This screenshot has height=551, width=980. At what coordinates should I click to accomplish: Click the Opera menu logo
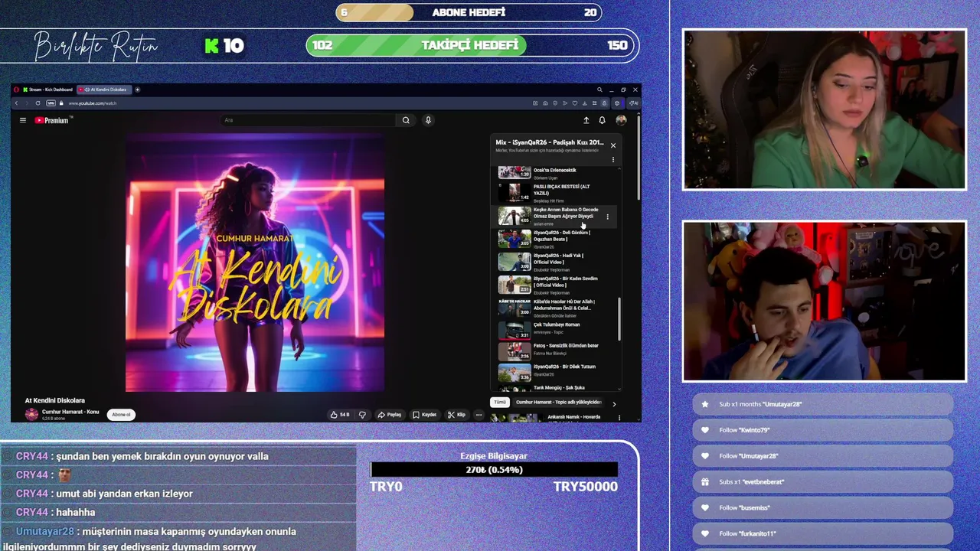click(16, 90)
